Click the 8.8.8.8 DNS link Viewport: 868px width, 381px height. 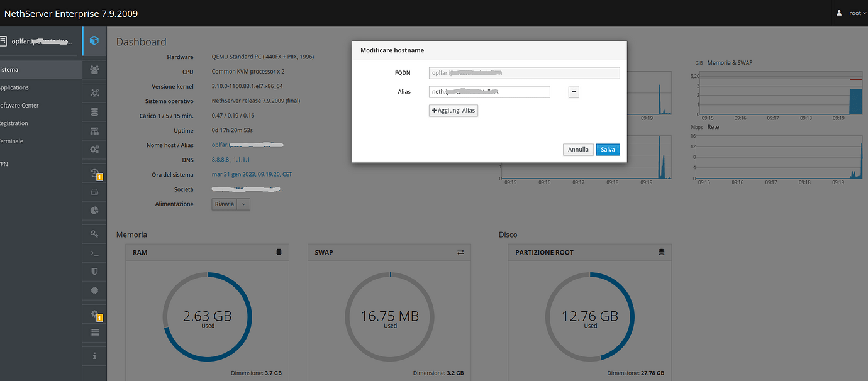pyautogui.click(x=220, y=160)
